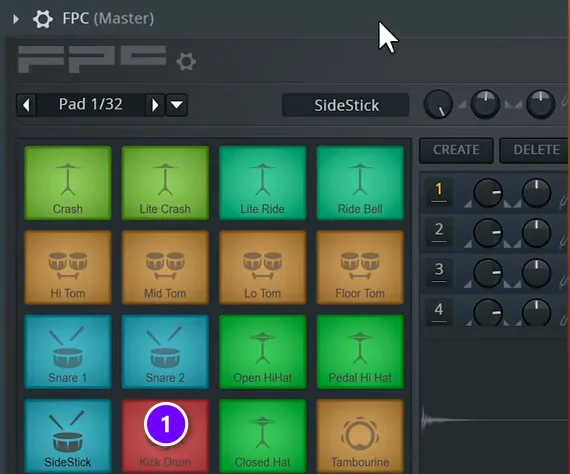Screen dimensions: 570x474
Task: Select layer 4 in layer list
Action: coord(439,312)
